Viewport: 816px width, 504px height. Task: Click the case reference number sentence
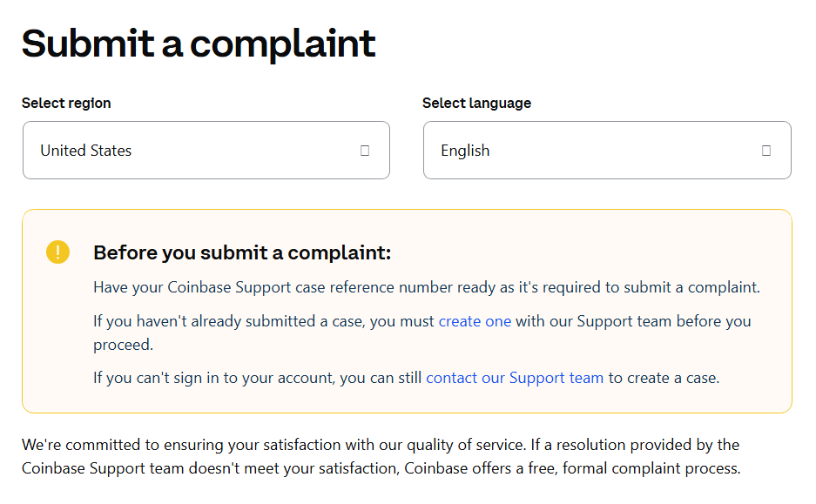(x=427, y=287)
